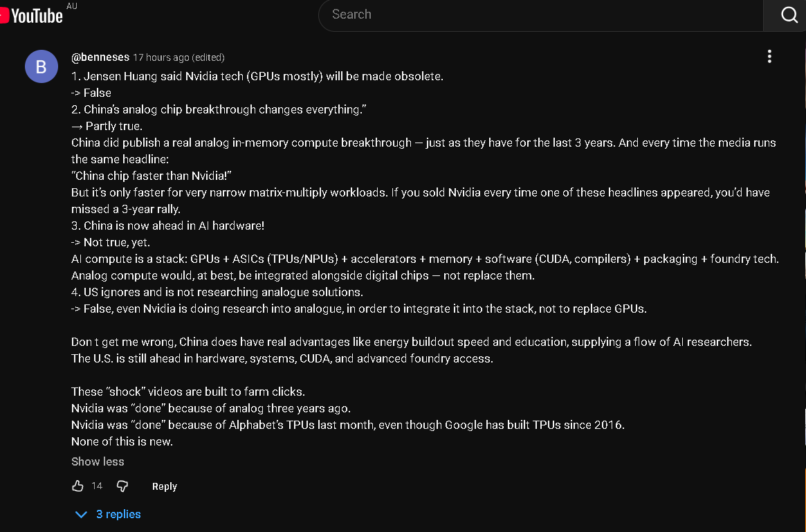The width and height of the screenshot is (806, 532).
Task: Collapse the comment with Show less
Action: 98,461
